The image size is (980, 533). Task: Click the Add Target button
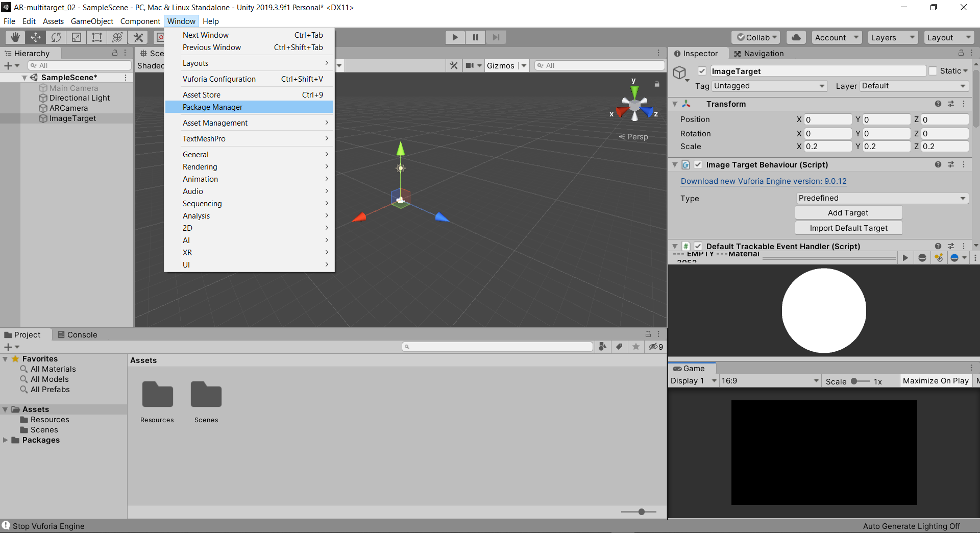[x=848, y=213]
